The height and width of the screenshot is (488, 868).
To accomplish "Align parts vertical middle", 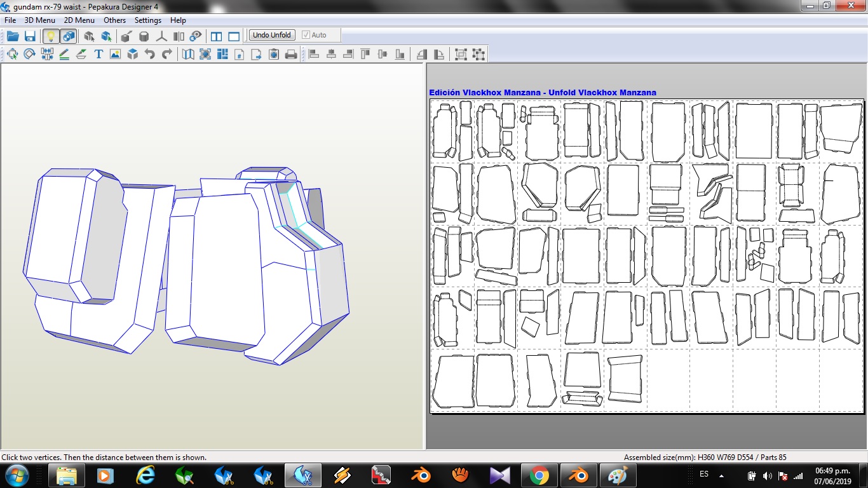I will click(383, 54).
